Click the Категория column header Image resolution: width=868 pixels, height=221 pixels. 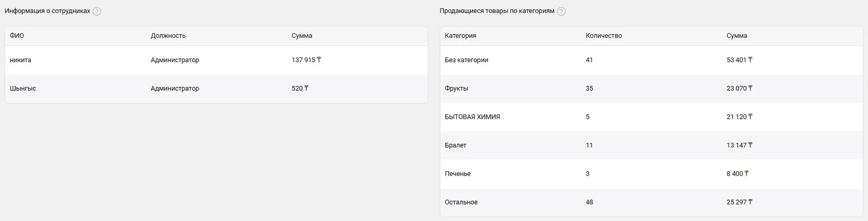[460, 36]
